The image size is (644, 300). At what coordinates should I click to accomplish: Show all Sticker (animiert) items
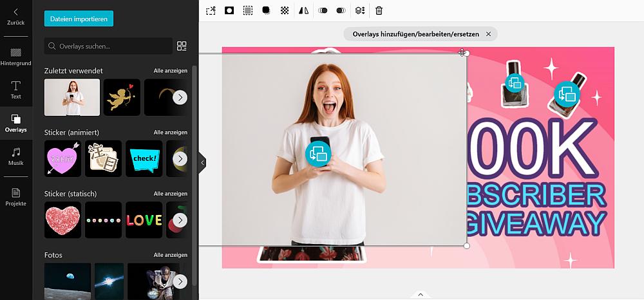point(171,132)
